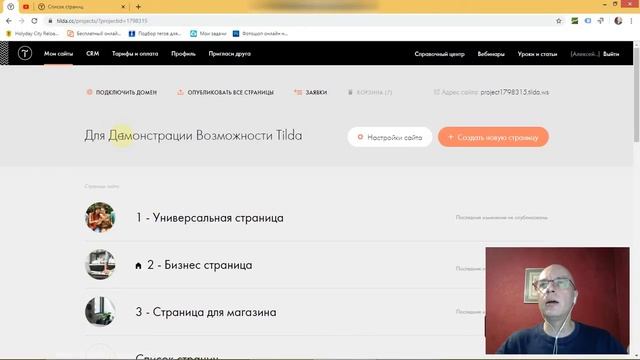Click the page vertical scrollbar
Screen dimensions: 640x360
coord(636,94)
